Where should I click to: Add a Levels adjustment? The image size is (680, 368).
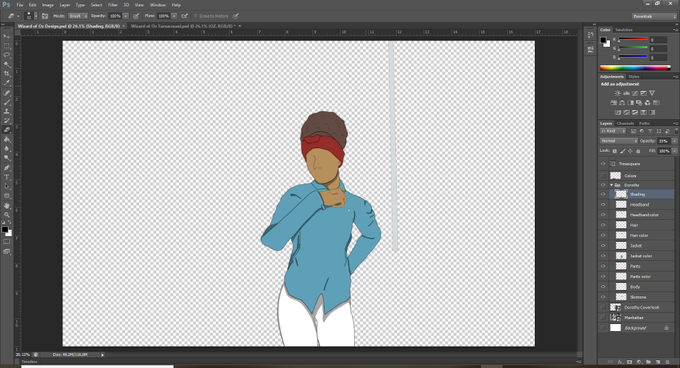tap(626, 93)
